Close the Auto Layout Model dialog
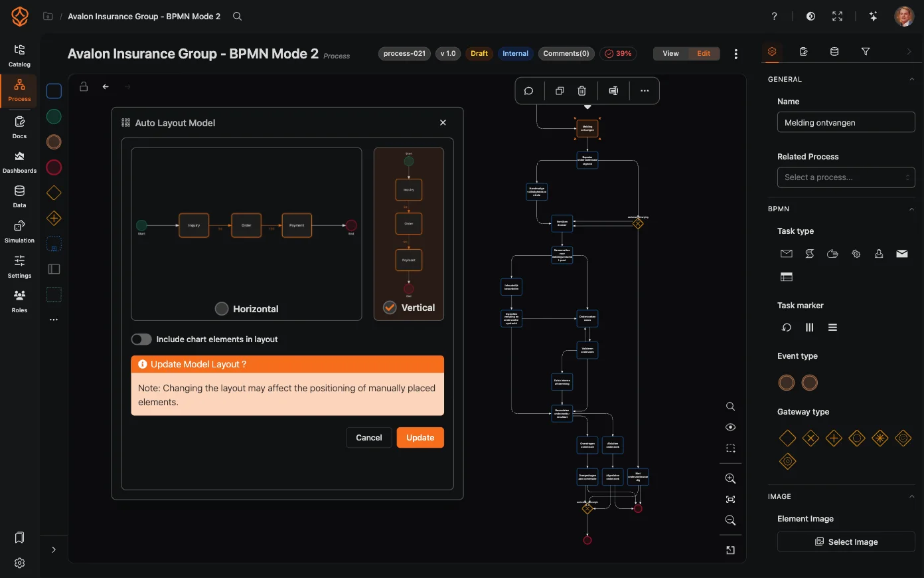Viewport: 924px width, 578px height. click(443, 123)
